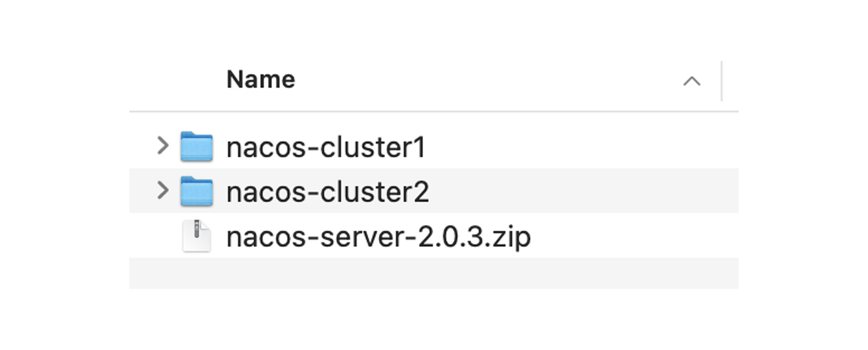Click the empty gray row below zip file
This screenshot has width=868, height=350.
tap(434, 273)
